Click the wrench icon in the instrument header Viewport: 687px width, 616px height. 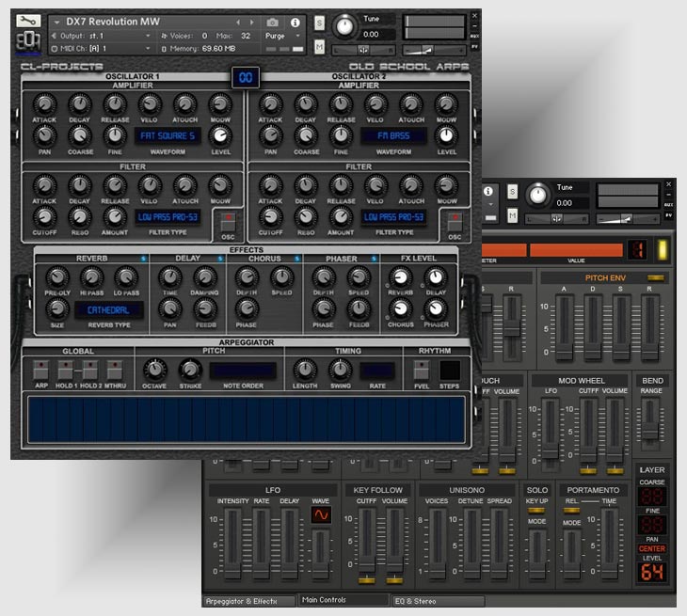click(27, 21)
